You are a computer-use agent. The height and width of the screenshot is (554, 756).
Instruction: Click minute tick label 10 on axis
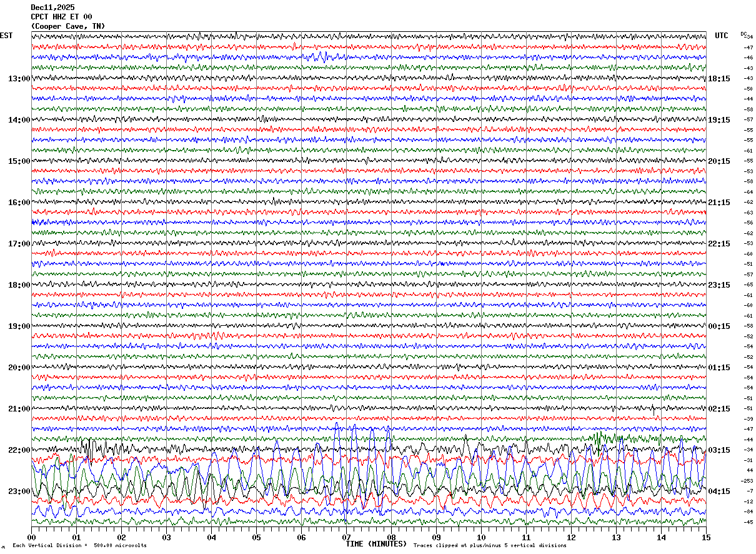(481, 537)
